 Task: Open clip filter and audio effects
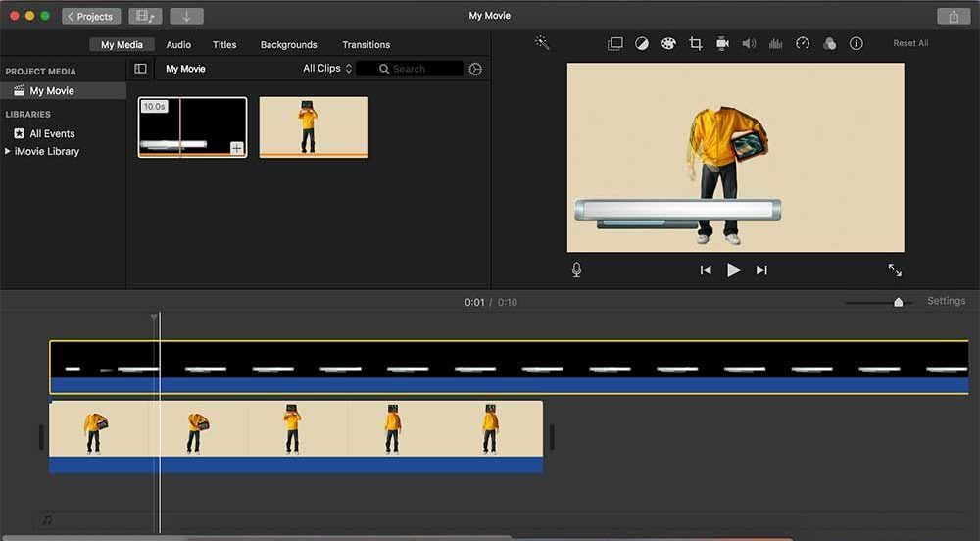click(x=829, y=44)
